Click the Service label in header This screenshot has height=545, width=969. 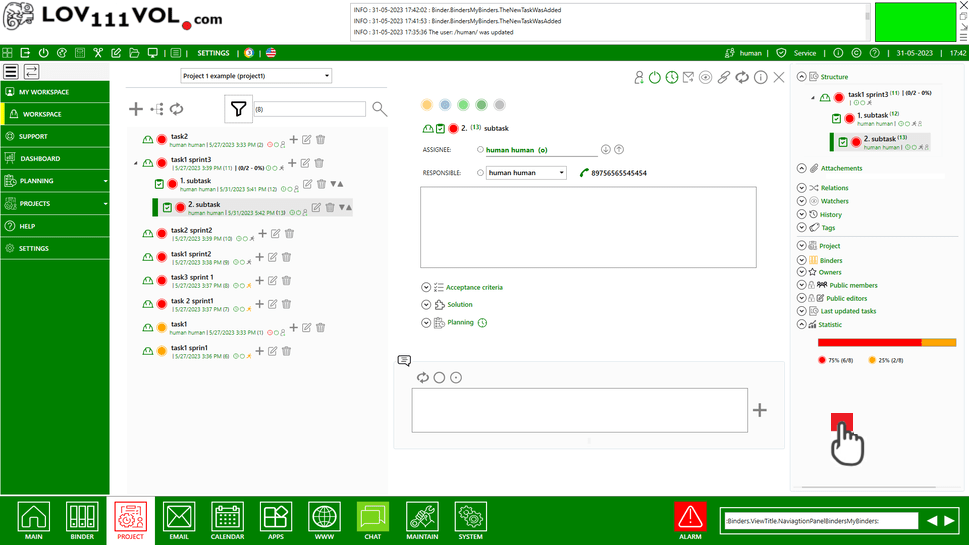805,53
